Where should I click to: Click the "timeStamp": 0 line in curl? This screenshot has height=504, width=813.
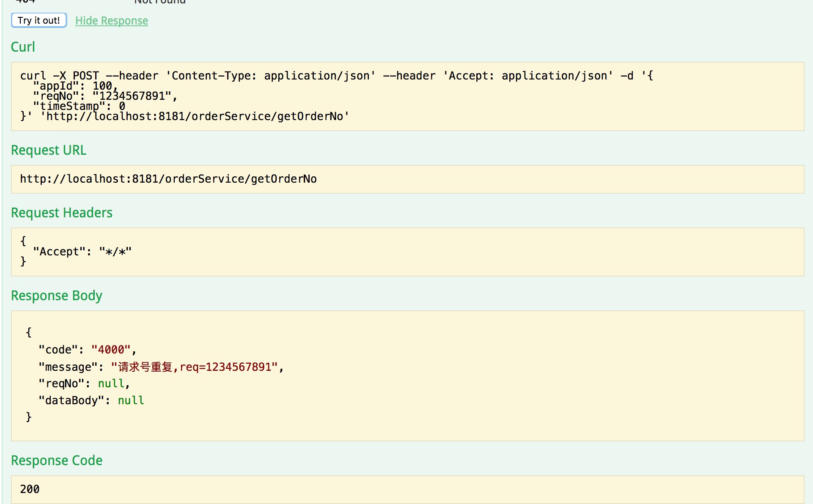[x=79, y=106]
